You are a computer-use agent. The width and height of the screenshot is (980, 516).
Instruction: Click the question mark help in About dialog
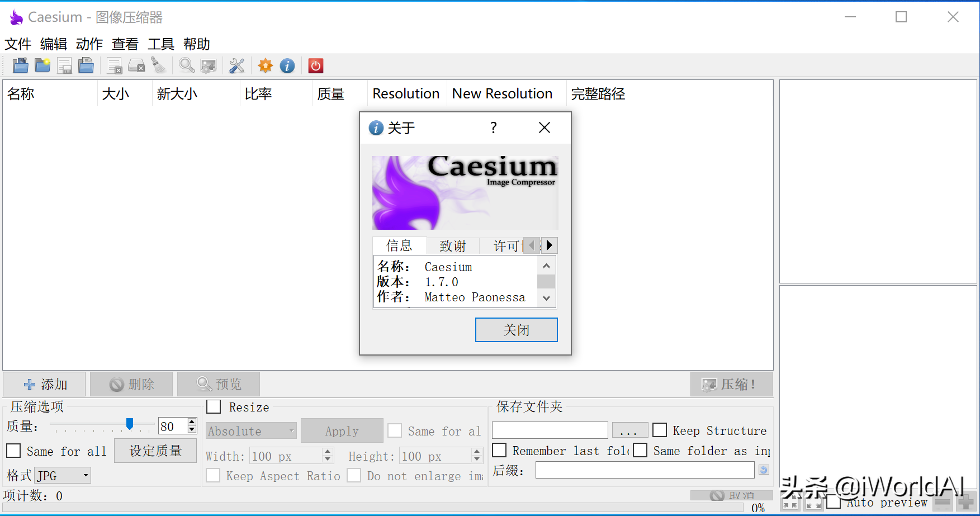coord(493,128)
